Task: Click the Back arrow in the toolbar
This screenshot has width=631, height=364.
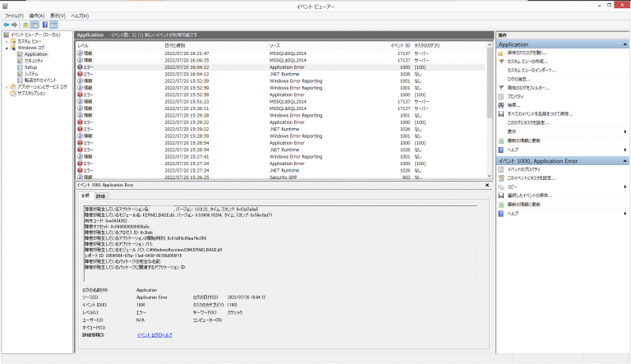Action: tap(6, 25)
